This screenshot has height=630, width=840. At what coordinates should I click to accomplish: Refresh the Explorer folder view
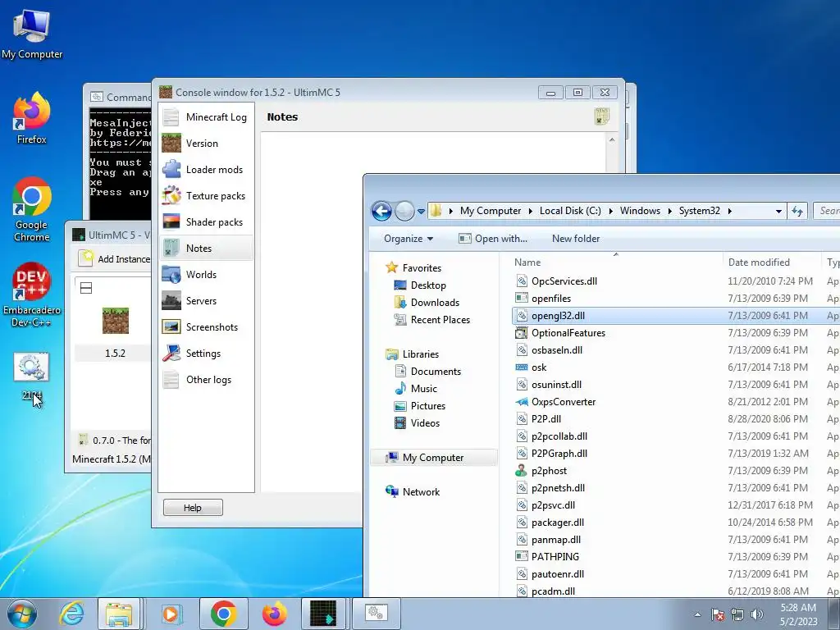(797, 211)
